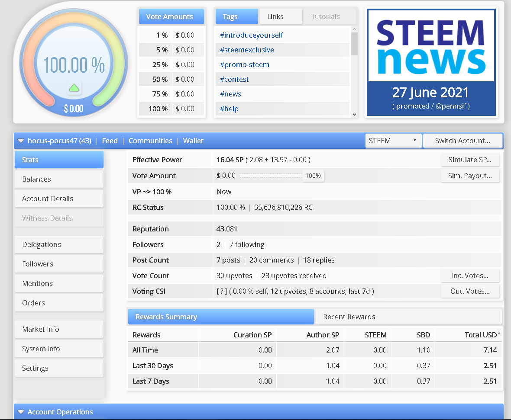The width and height of the screenshot is (511, 420).
Task: Click the 50 % vote amount row
Action: [171, 79]
